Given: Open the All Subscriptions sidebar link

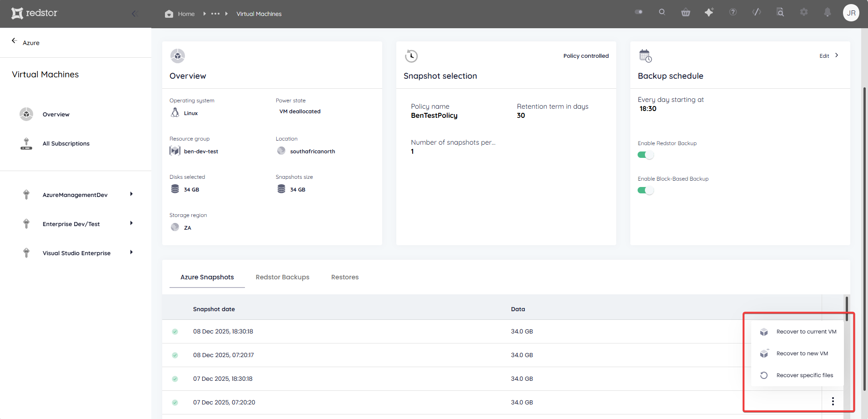Looking at the screenshot, I should point(66,144).
